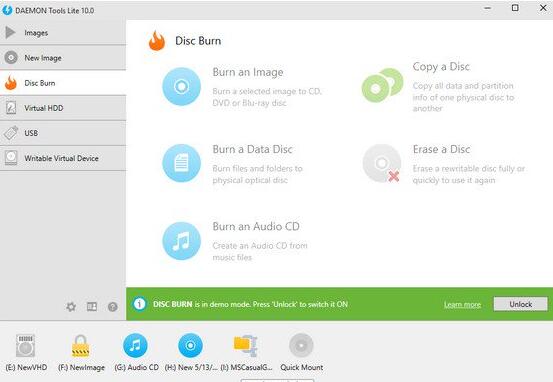Click 'Burn files and folders to' description

pos(257,174)
